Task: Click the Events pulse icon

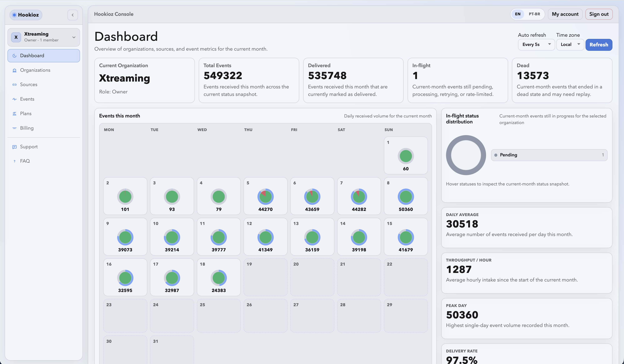Action: point(15,99)
